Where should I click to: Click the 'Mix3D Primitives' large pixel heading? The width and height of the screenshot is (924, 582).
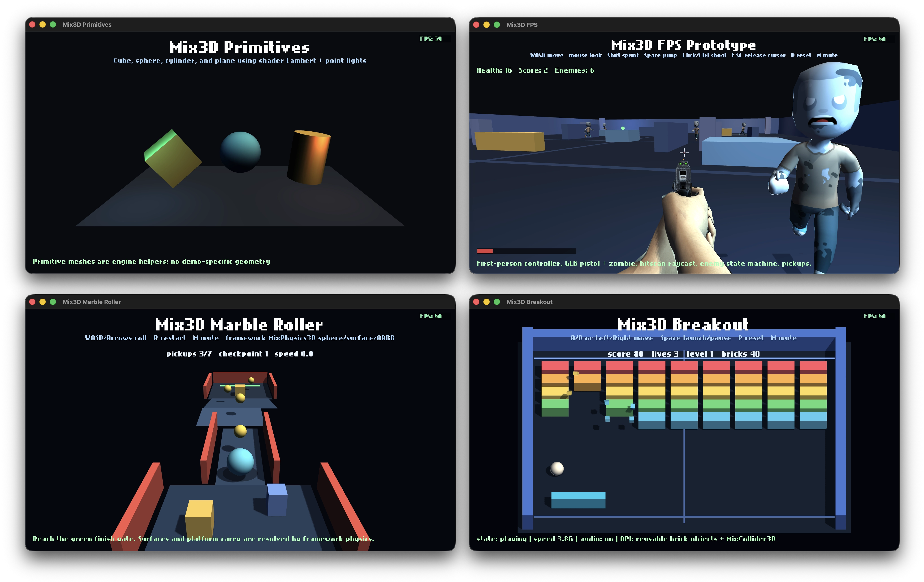pos(239,48)
